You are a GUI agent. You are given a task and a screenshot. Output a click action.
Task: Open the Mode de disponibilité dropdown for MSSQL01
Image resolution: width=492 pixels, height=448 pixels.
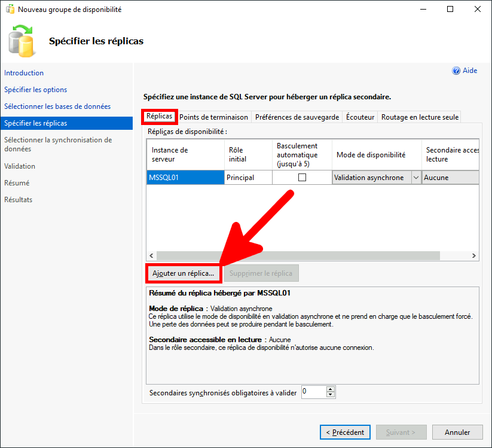click(x=417, y=177)
